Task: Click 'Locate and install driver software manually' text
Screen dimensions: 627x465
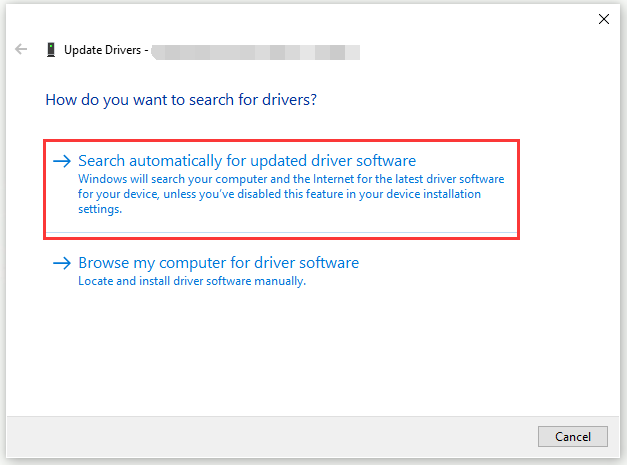Action: [191, 281]
